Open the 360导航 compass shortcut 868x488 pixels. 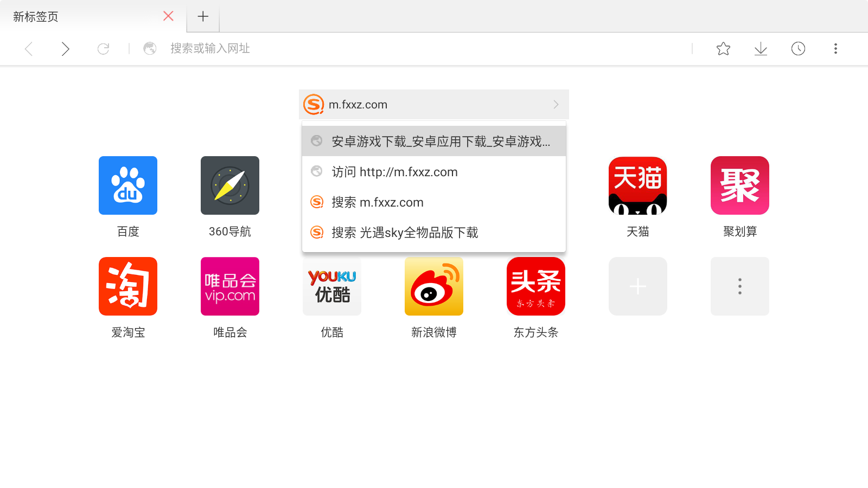(x=230, y=185)
